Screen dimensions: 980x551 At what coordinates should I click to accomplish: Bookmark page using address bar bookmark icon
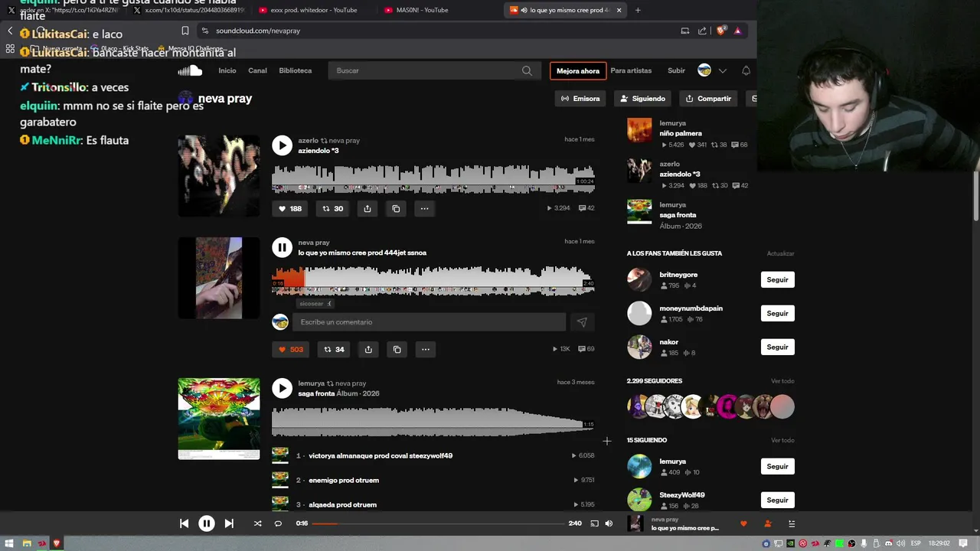click(x=185, y=31)
